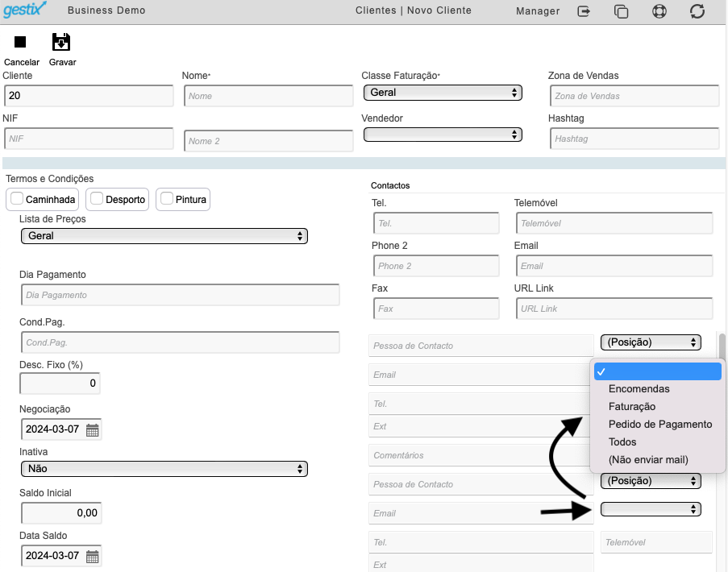Click Manager user label
Image resolution: width=728 pixels, height=572 pixels.
point(538,11)
